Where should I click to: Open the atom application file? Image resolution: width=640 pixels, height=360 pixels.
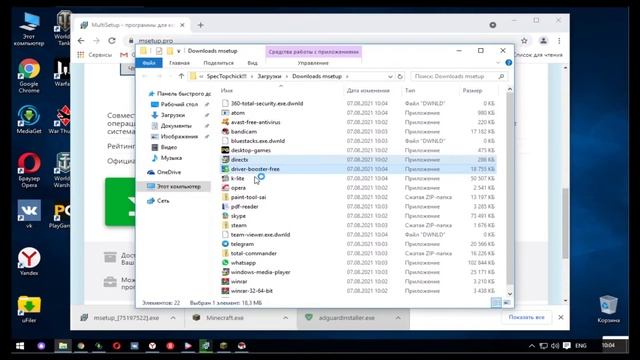(238, 113)
